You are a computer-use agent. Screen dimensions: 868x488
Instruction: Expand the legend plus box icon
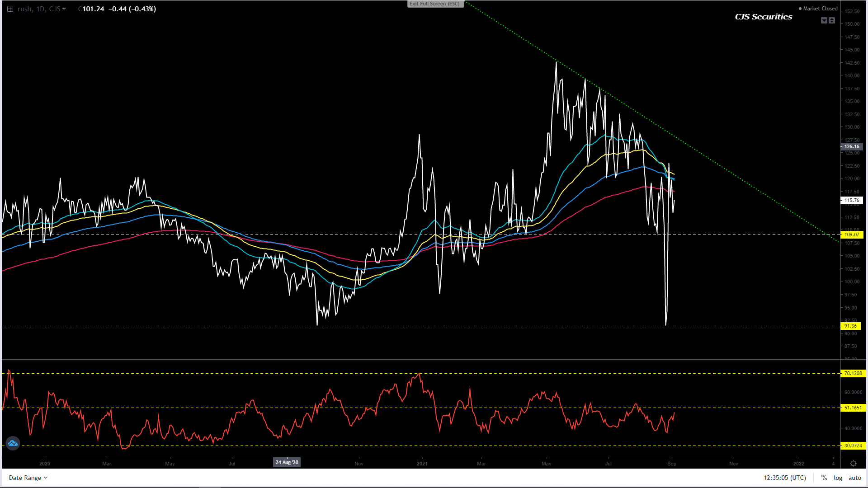(10, 9)
